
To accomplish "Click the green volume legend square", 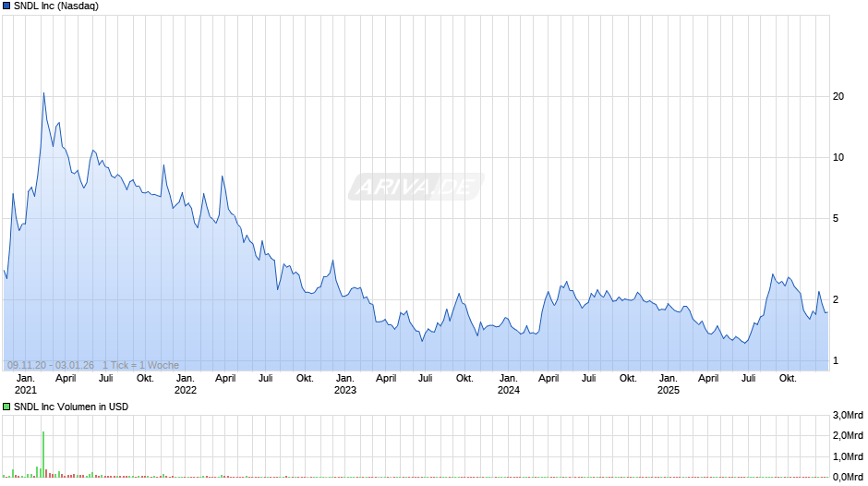I will (x=6, y=407).
